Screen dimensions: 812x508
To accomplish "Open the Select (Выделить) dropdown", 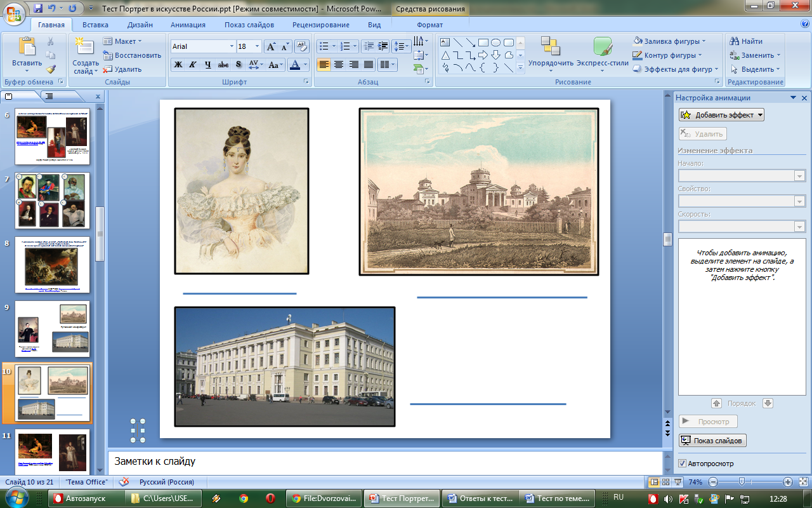I will coord(755,69).
